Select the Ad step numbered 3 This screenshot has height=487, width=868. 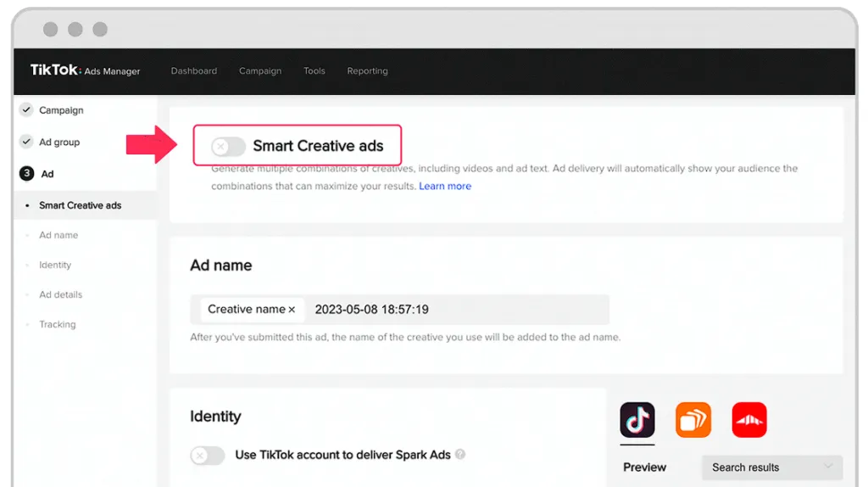[47, 174]
